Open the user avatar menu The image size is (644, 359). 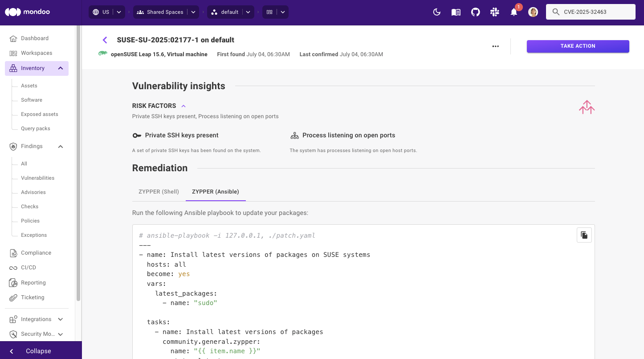point(533,12)
